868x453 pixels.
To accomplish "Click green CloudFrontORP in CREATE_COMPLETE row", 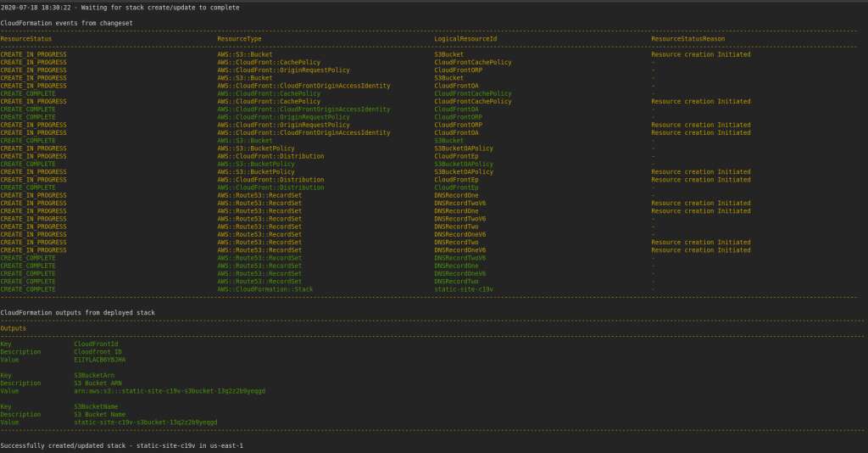I will [458, 117].
